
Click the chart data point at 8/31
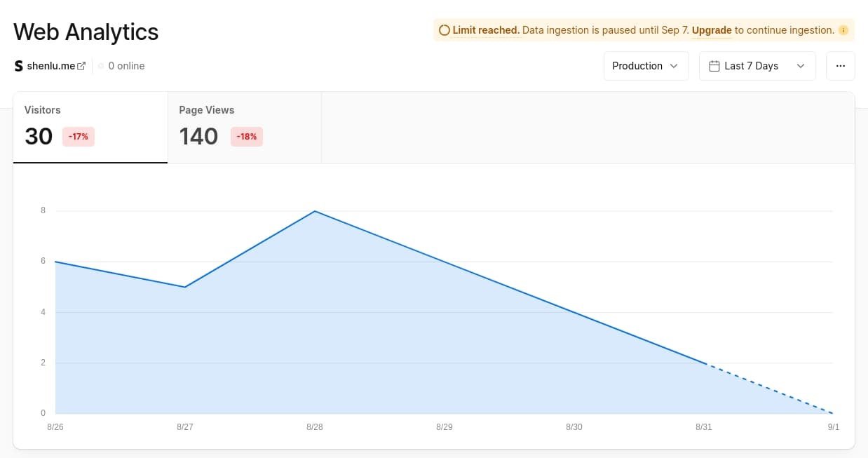pos(704,363)
